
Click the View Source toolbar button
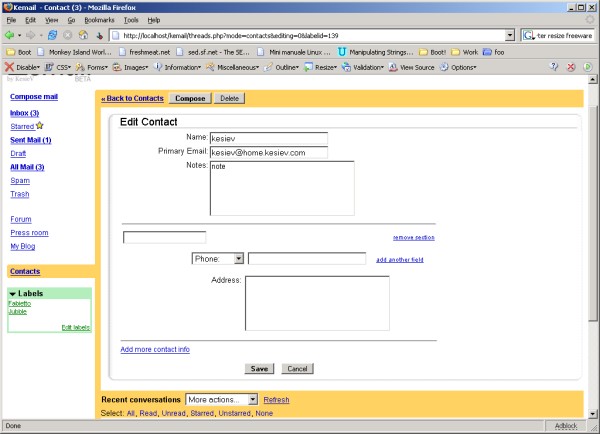point(412,67)
